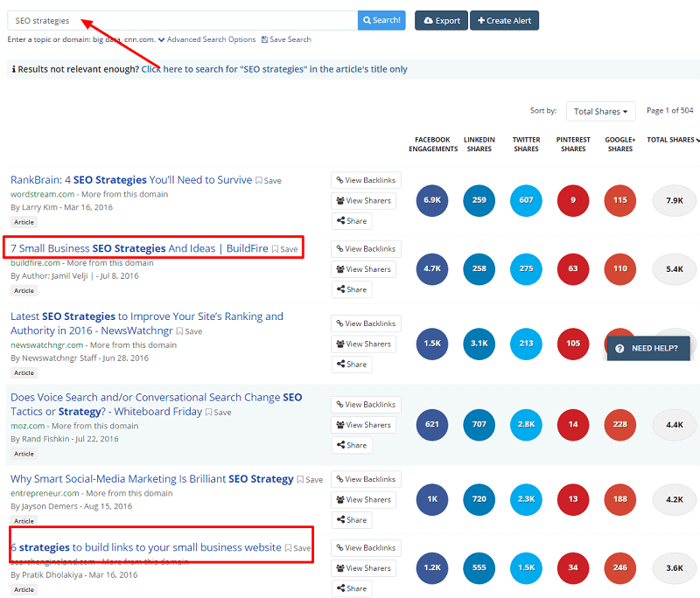700x598 pixels.
Task: View Backlinks for the searchengineland.com article
Action: tap(366, 547)
